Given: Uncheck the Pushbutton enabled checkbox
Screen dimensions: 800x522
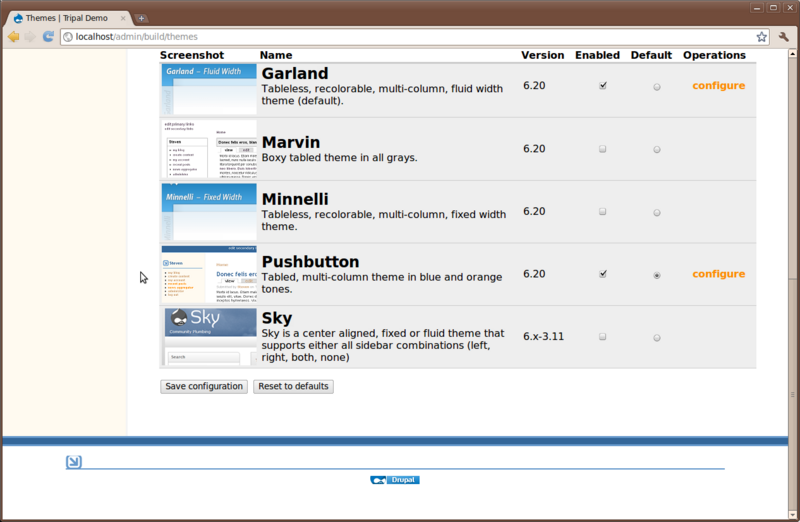Looking at the screenshot, I should pos(603,274).
